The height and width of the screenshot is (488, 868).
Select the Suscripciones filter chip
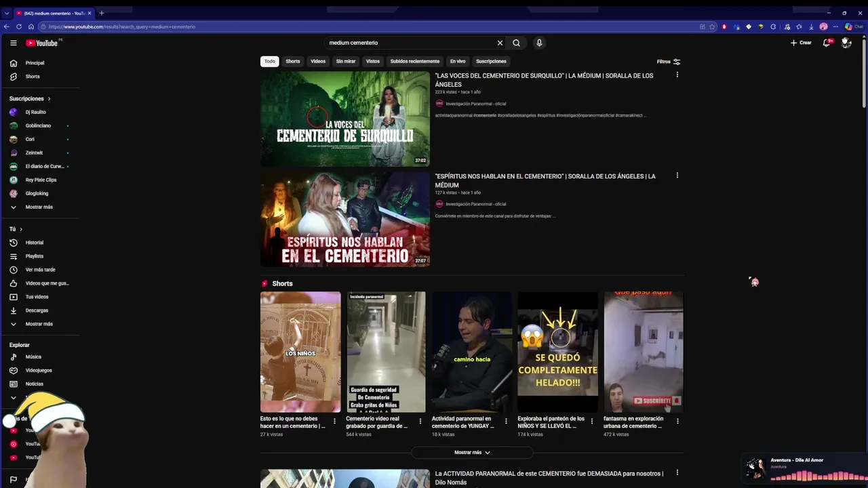(491, 61)
